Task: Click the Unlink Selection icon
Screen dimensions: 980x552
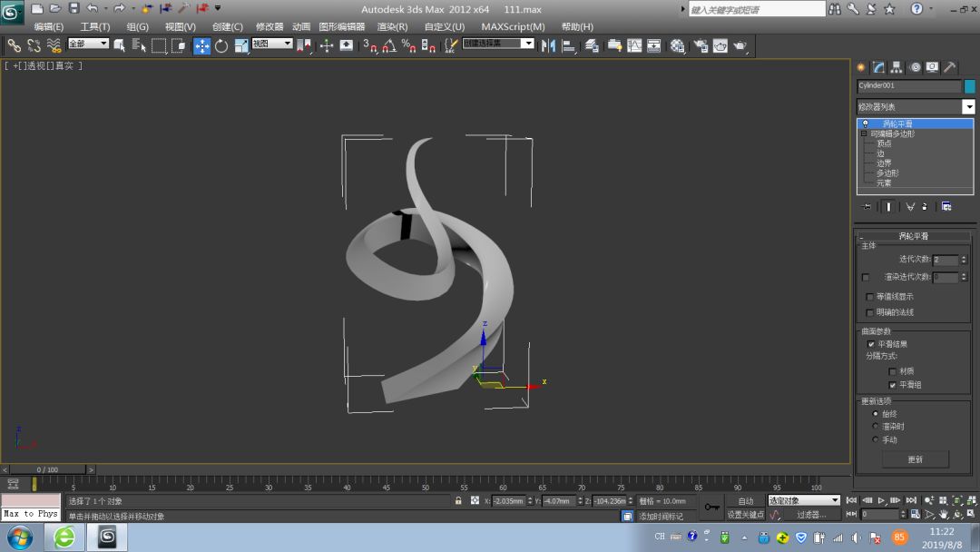Action: tap(34, 45)
